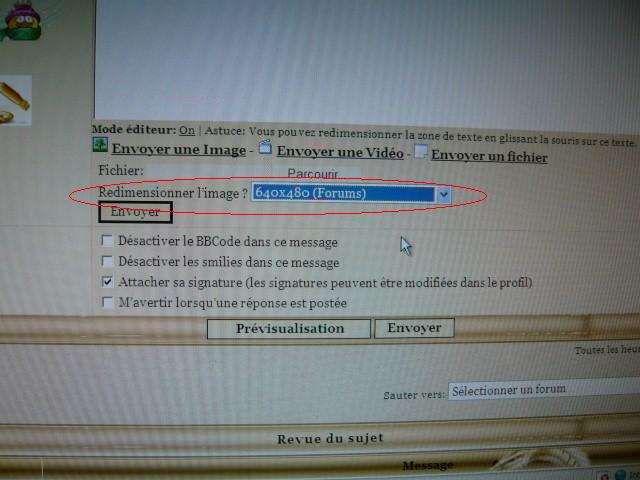Screen dimensions: 640x480
Task: Tick M'avertir lorsqu'une réponse est postée
Action: [107, 303]
